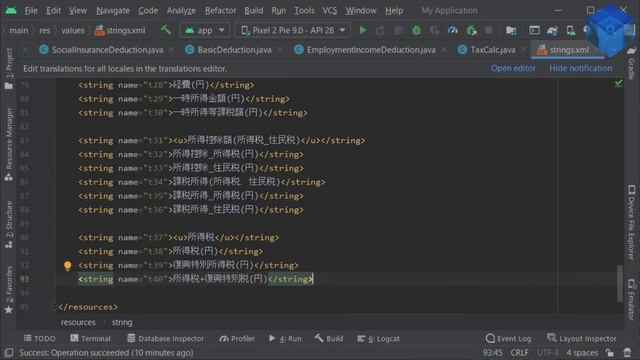Open UTF-8 file encoding selector
The width and height of the screenshot is (640, 360).
click(548, 352)
